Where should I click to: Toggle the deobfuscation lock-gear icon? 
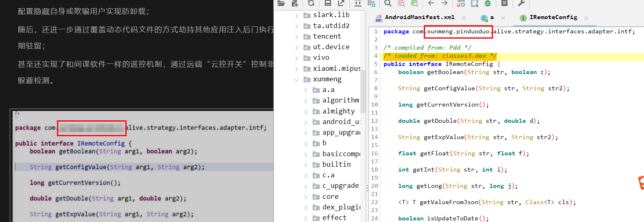coord(461,3)
